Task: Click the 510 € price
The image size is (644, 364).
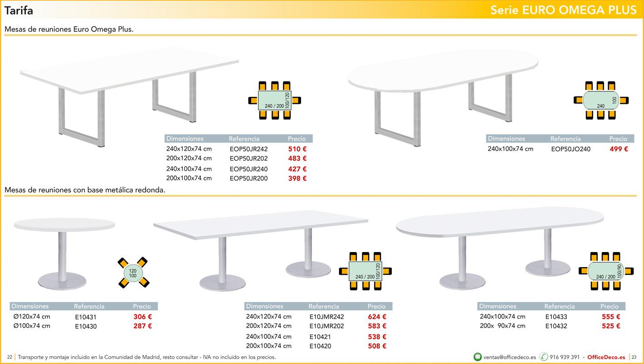Action: coord(297,149)
